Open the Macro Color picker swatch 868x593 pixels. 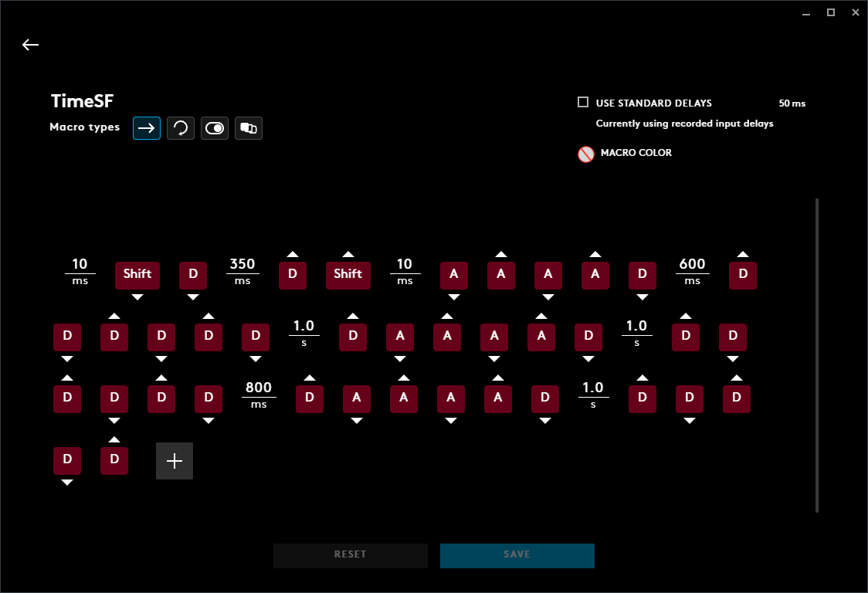[x=585, y=154]
